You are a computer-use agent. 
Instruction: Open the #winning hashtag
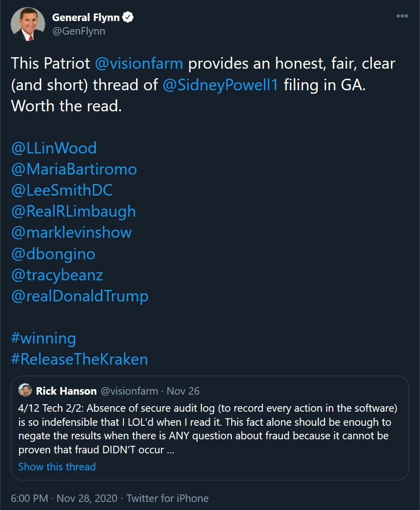(43, 338)
